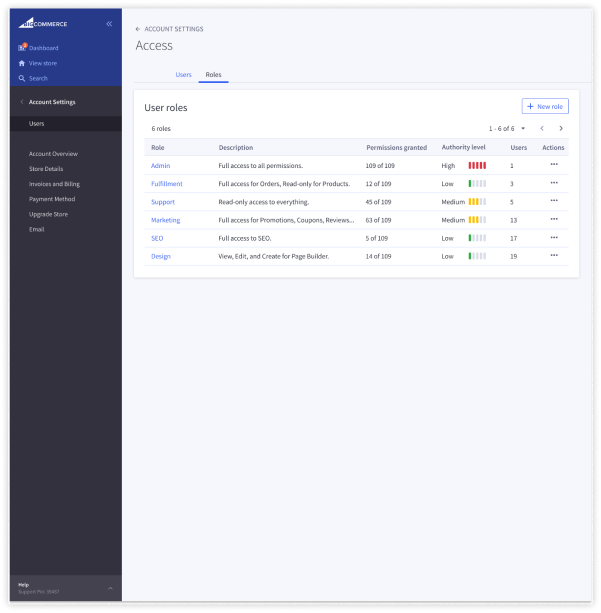
Task: Click the Permissions granted column header
Action: 396,147
